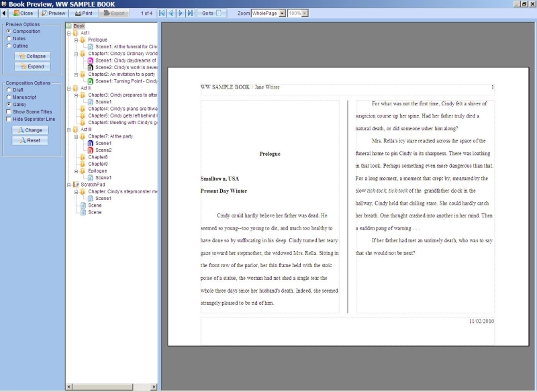537x392 pixels.
Task: Click the green scene icon for Turning Point
Action: (91, 81)
